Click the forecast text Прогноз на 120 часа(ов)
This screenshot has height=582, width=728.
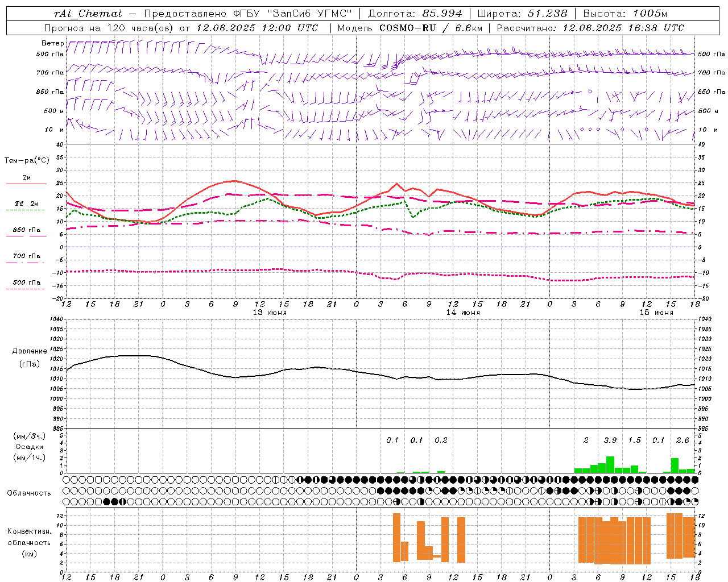[x=109, y=28]
